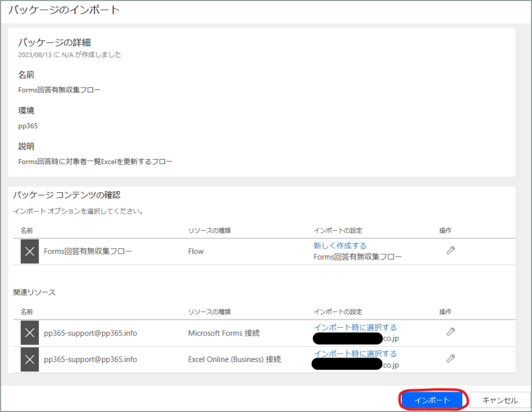This screenshot has width=532, height=412.
Task: Click the Excel Online (Business) 接続 resource type text
Action: [234, 359]
